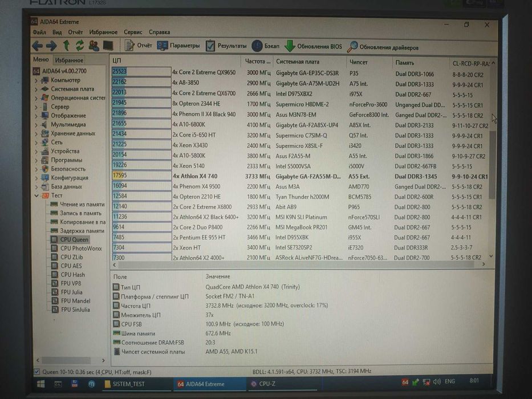Click the Forward navigation arrow
532x399 pixels.
click(51, 45)
